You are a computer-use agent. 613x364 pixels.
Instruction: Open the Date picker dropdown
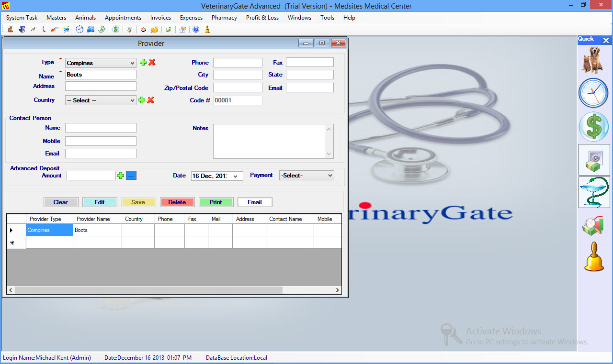click(235, 176)
